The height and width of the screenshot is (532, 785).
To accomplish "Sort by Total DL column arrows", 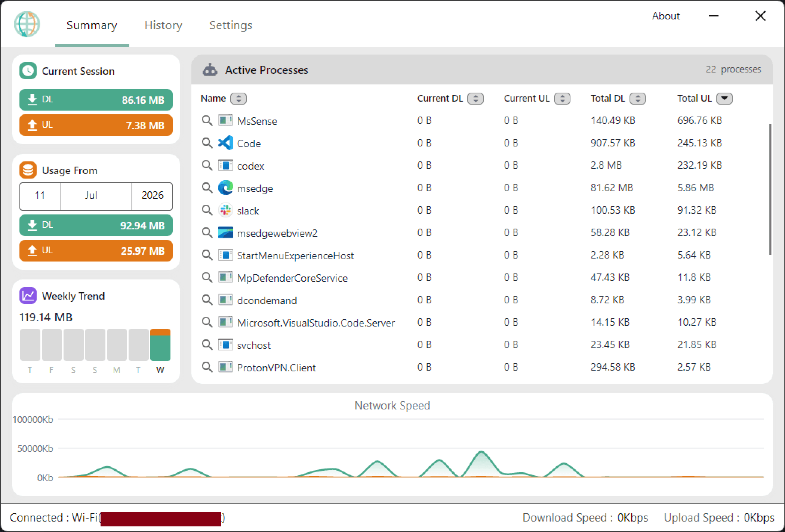I will pos(638,99).
